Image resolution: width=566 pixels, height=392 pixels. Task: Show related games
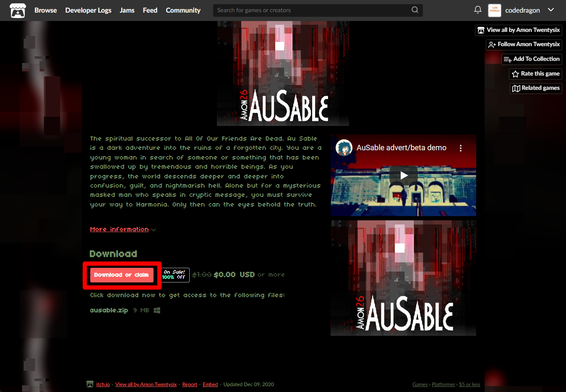coord(536,88)
